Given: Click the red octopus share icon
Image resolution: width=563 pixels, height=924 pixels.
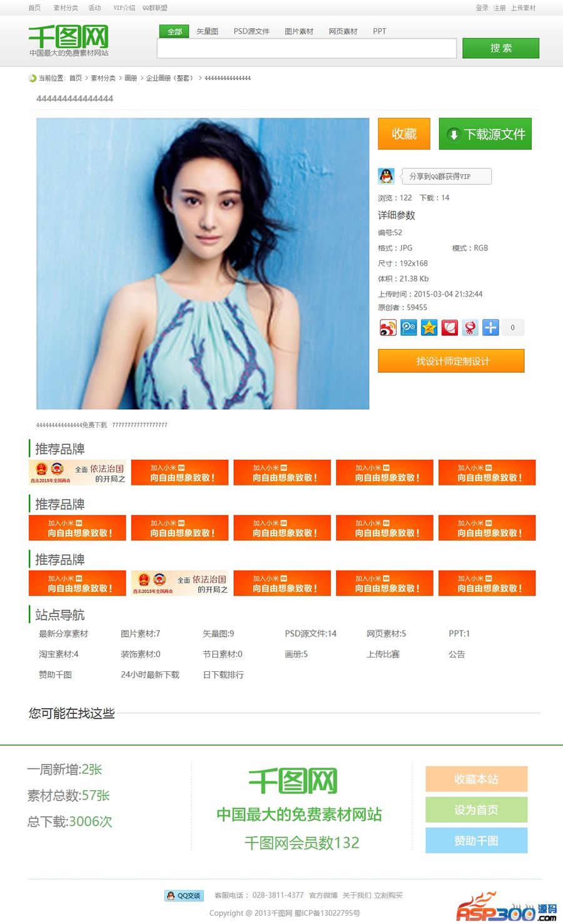Looking at the screenshot, I should 470,327.
